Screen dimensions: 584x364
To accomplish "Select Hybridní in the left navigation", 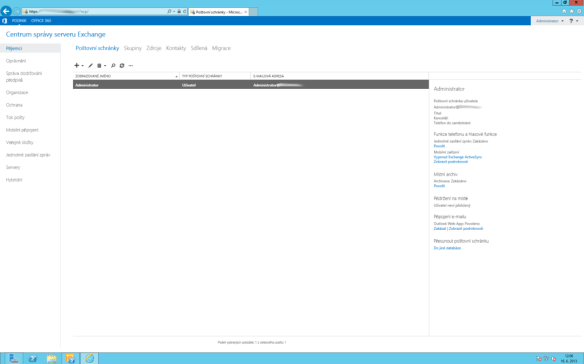I will click(14, 180).
